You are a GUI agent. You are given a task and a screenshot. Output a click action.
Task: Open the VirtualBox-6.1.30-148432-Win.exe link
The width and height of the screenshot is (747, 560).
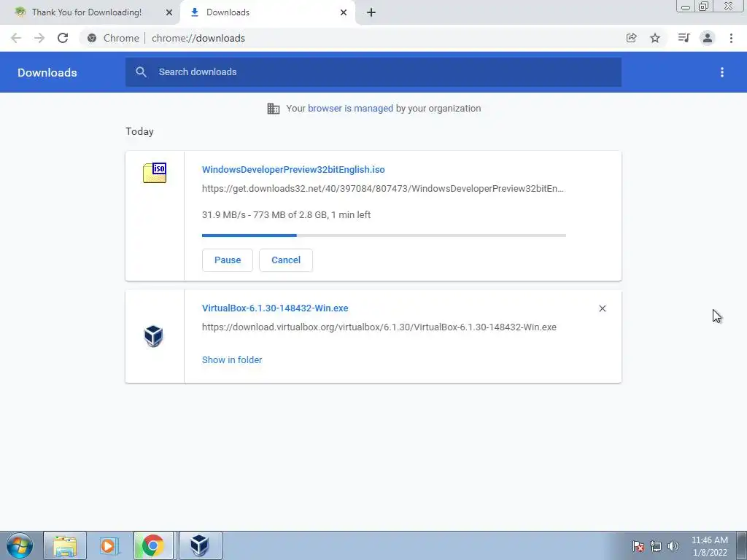(275, 308)
